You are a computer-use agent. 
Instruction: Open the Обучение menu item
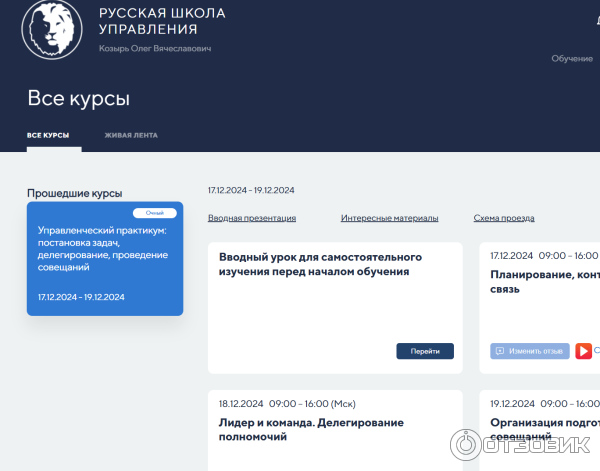pyautogui.click(x=572, y=59)
